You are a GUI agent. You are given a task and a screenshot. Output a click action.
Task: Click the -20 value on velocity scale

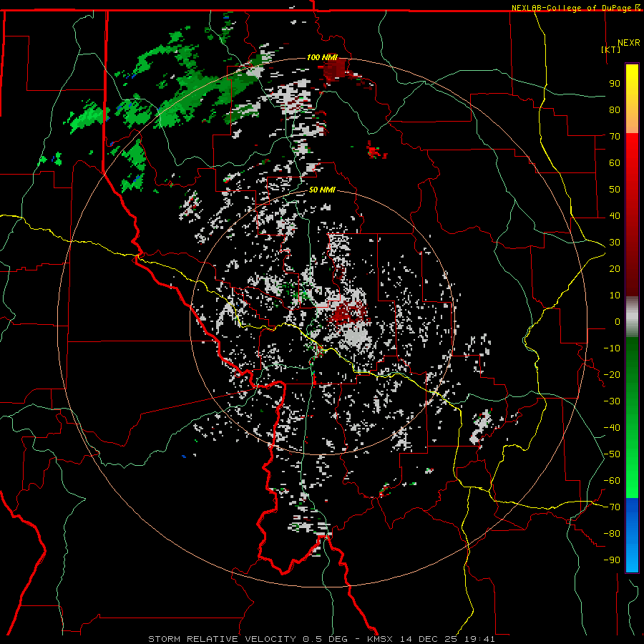coord(612,375)
